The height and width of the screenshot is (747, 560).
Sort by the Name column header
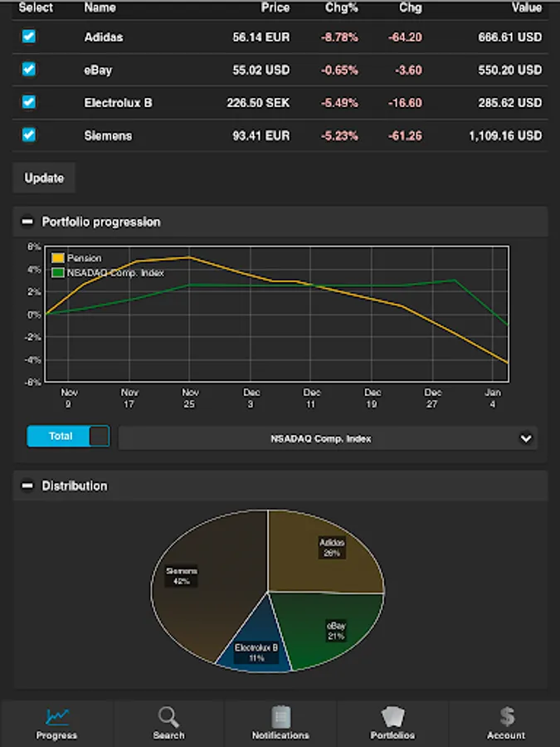(x=100, y=7)
